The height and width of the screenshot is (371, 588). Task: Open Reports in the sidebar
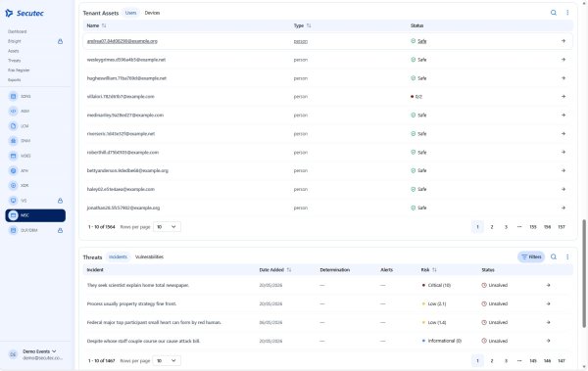coord(15,80)
